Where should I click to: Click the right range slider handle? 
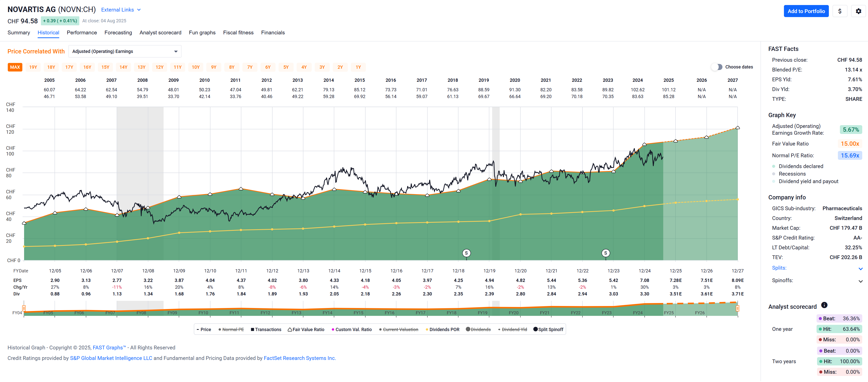coord(737,308)
